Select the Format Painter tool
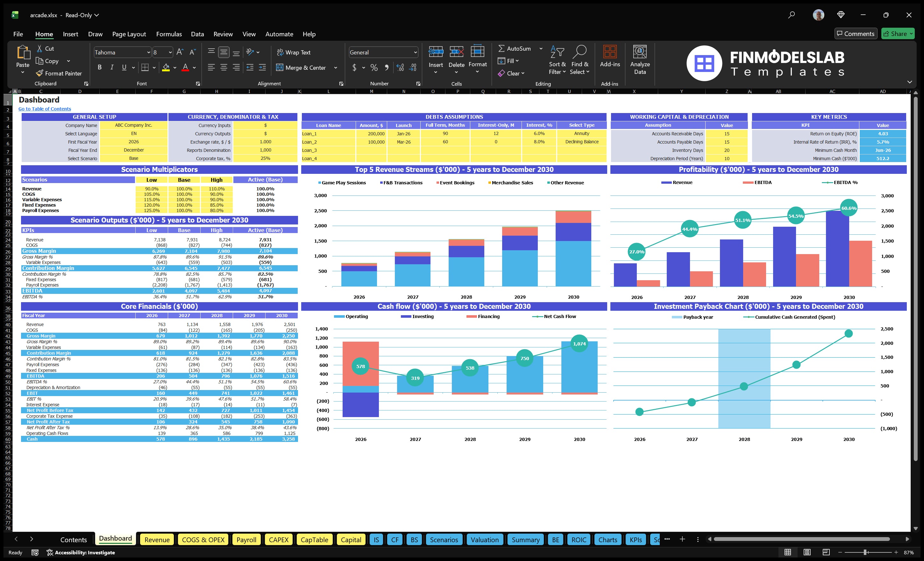This screenshot has height=561, width=924. pos(59,73)
